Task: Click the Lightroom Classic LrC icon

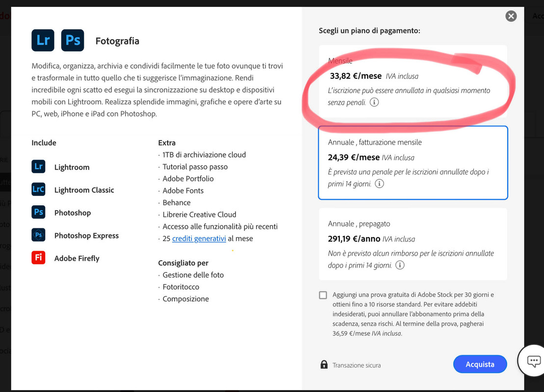Action: point(39,189)
